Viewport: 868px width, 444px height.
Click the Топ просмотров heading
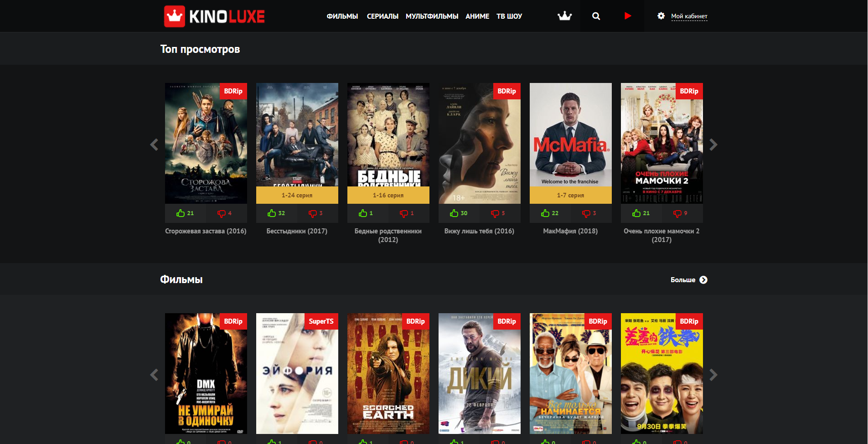coord(200,49)
